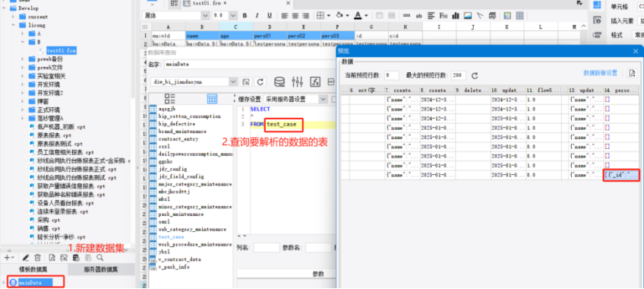Click the refresh icon beside the connection dropdown
This screenshot has width=644, height=289.
click(260, 82)
